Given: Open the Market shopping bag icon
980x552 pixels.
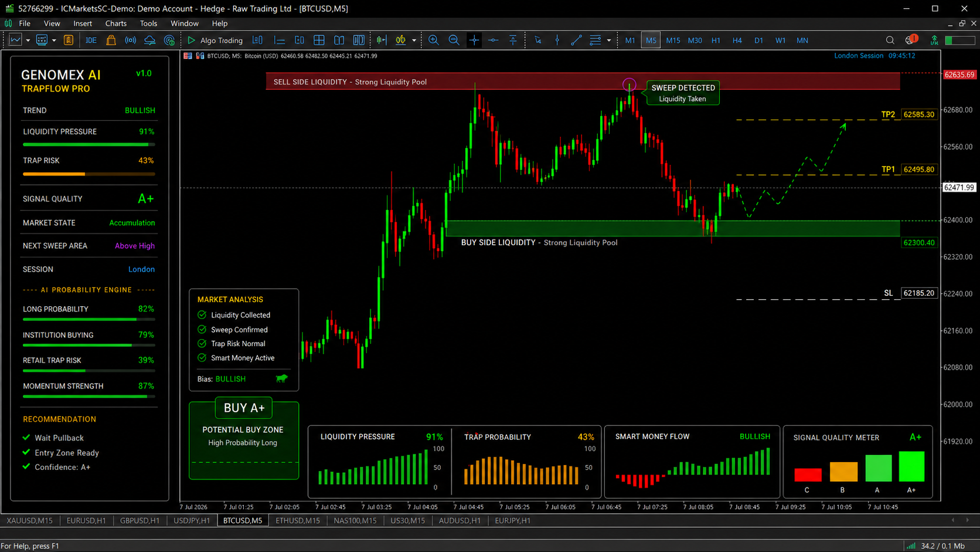Looking at the screenshot, I should [x=111, y=40].
